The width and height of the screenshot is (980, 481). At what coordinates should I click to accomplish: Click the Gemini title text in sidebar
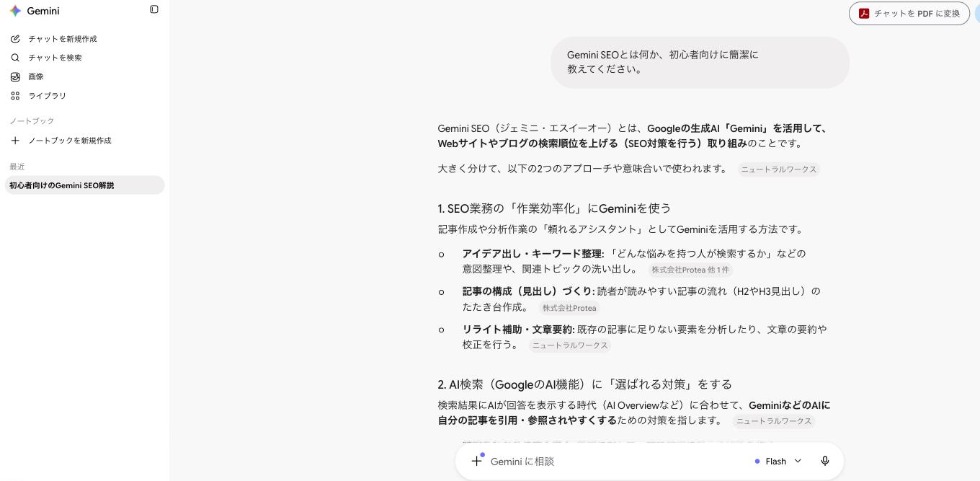pyautogui.click(x=43, y=11)
